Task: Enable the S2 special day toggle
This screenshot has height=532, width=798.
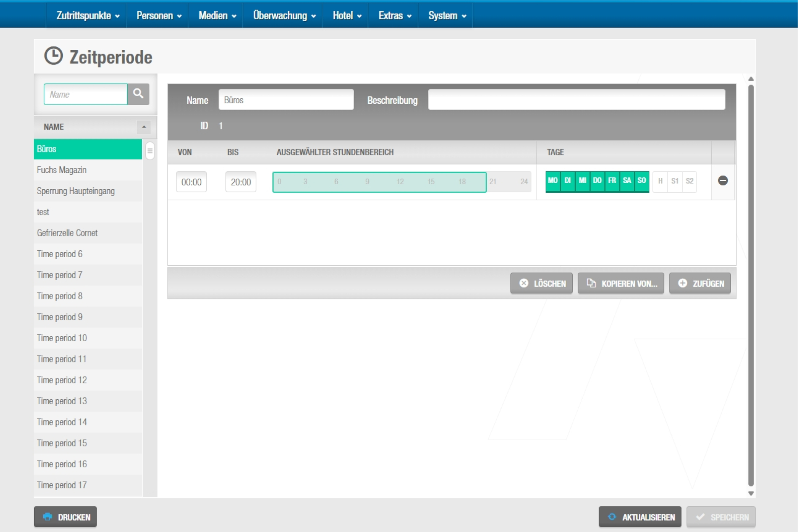Action: pos(689,181)
